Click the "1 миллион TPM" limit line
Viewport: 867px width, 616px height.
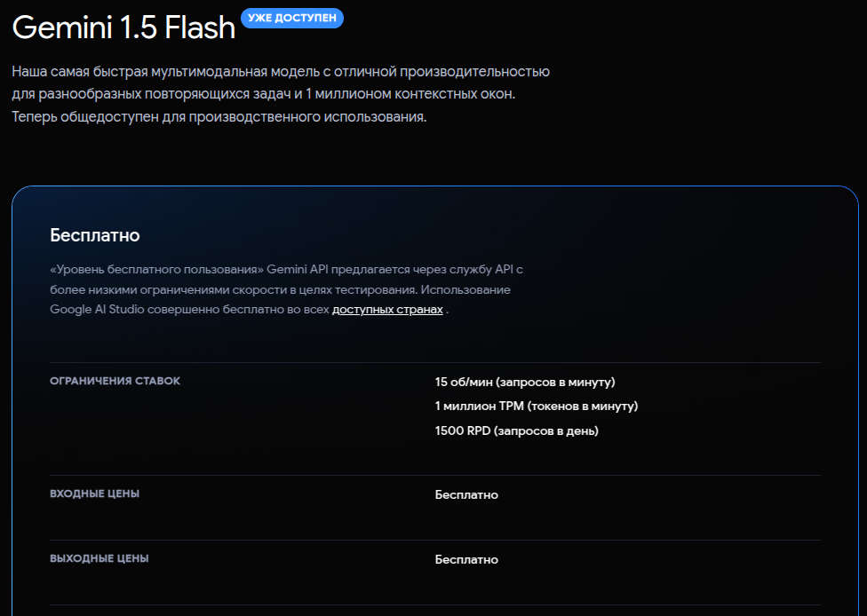point(537,407)
